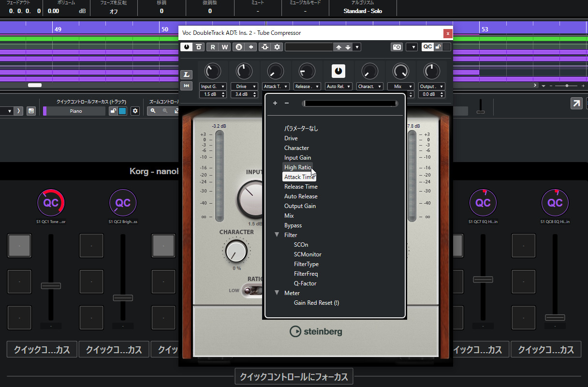Collapse the Filter parameter group
The image size is (588, 387).
tap(277, 235)
